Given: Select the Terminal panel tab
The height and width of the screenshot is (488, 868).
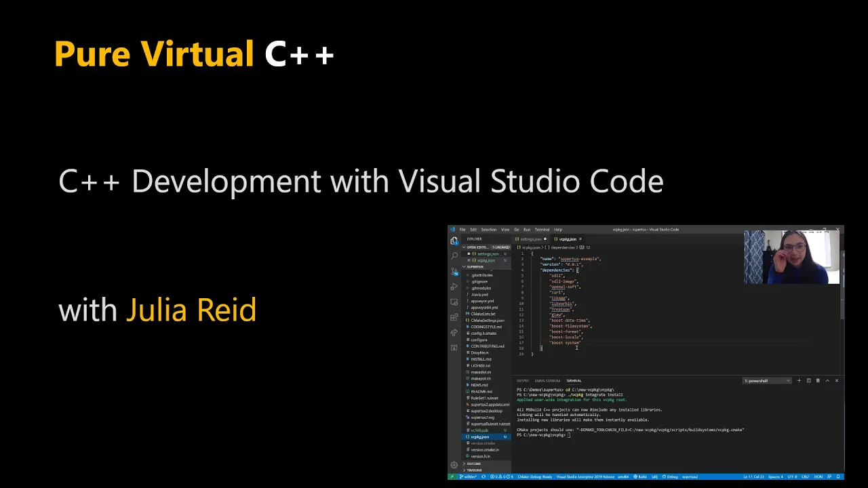Looking at the screenshot, I should pos(574,381).
